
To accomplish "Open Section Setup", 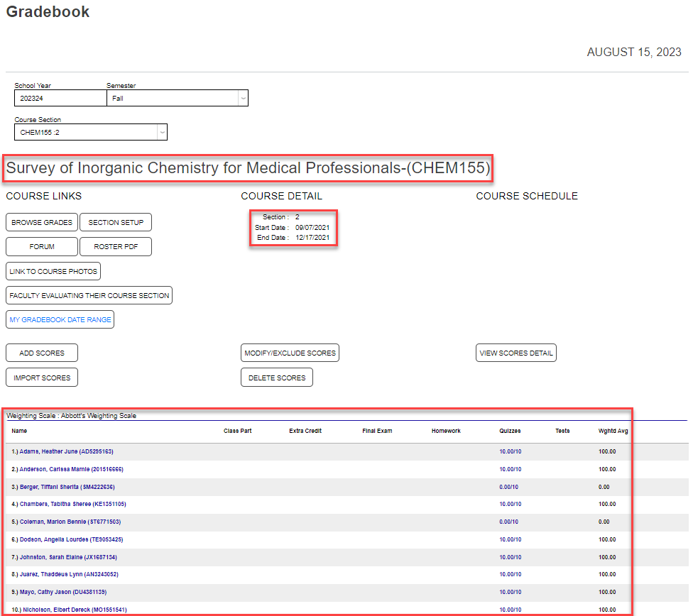I will [116, 222].
